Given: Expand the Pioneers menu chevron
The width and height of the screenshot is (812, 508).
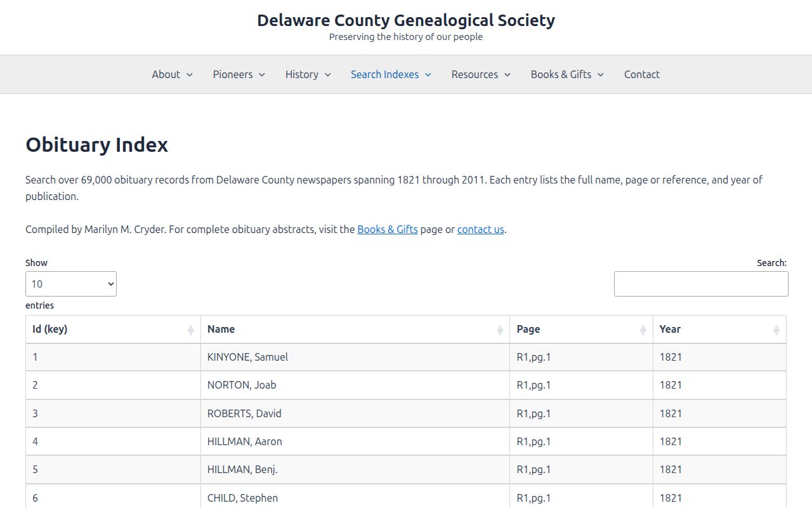Looking at the screenshot, I should (262, 75).
